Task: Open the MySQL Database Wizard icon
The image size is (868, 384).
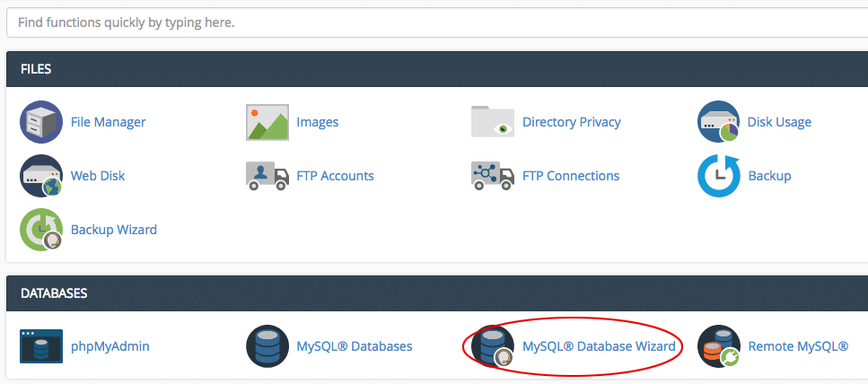Action: coord(493,346)
